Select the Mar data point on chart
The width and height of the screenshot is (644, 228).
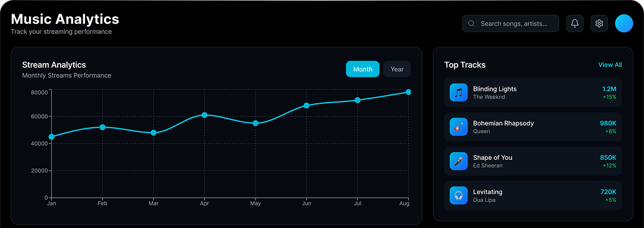click(154, 132)
